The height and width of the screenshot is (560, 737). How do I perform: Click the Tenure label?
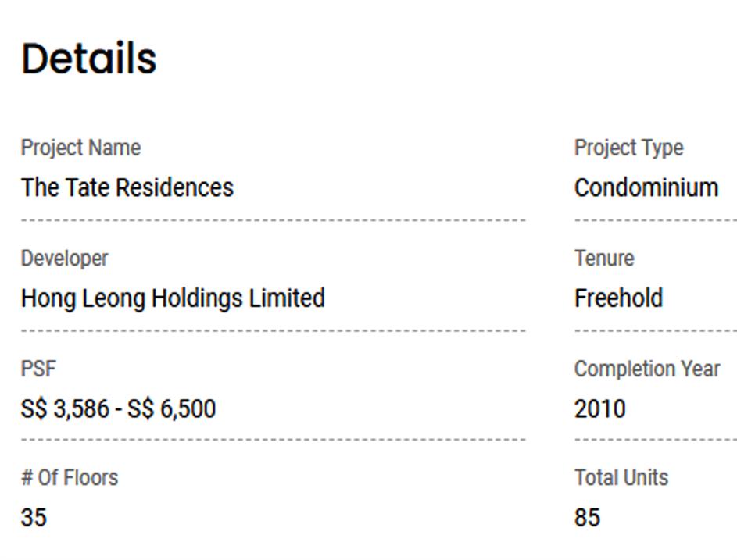[604, 259]
